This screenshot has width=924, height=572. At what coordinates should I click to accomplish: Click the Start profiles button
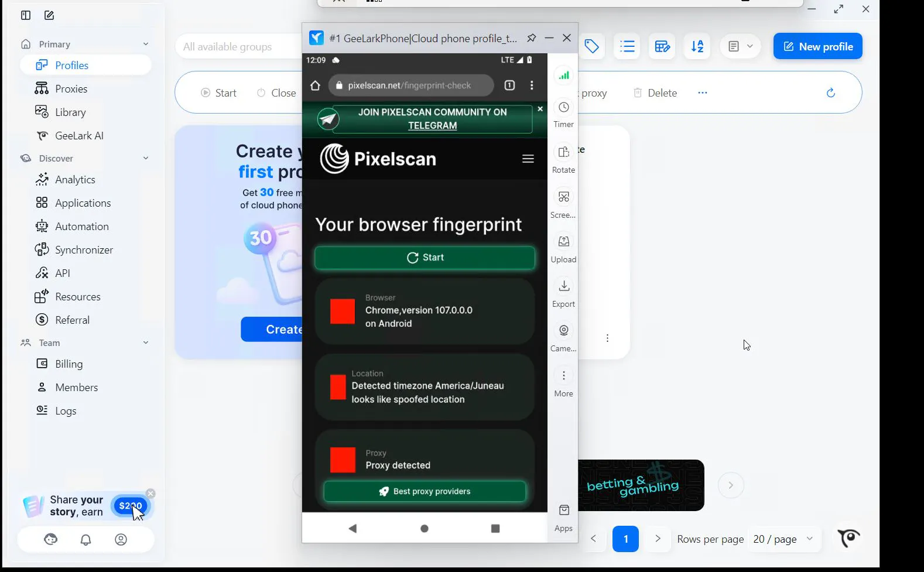[218, 93]
